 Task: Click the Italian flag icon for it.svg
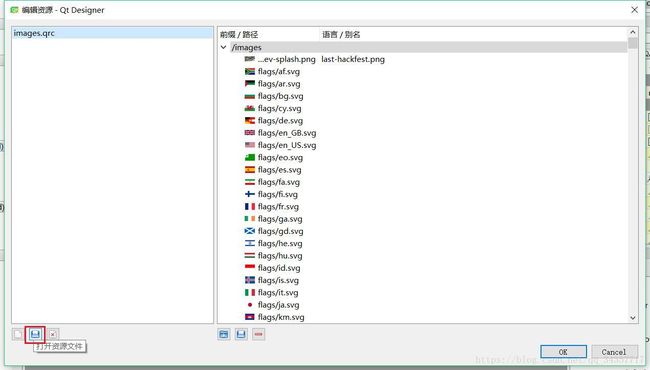[250, 293]
